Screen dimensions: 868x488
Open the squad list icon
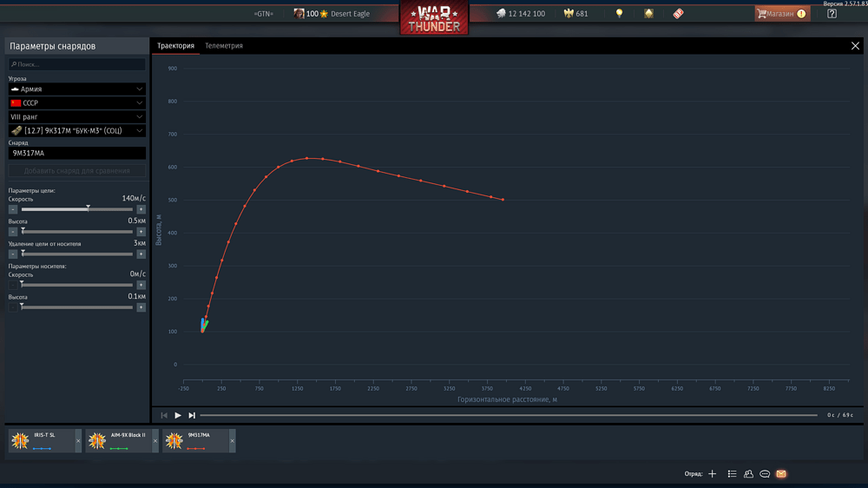(732, 473)
